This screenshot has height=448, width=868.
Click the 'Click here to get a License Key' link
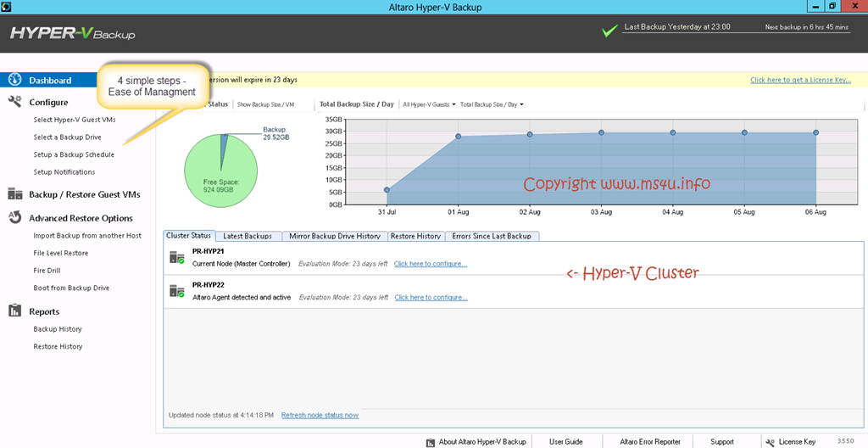tap(800, 80)
